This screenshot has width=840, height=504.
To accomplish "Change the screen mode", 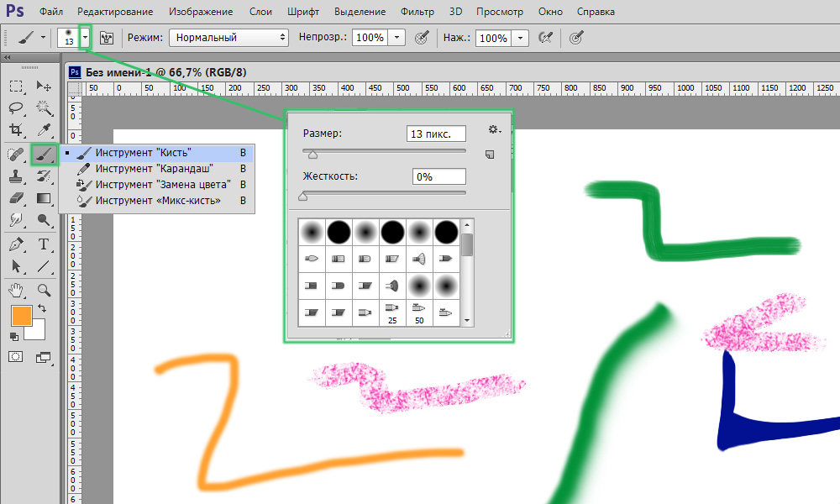I will click(43, 357).
